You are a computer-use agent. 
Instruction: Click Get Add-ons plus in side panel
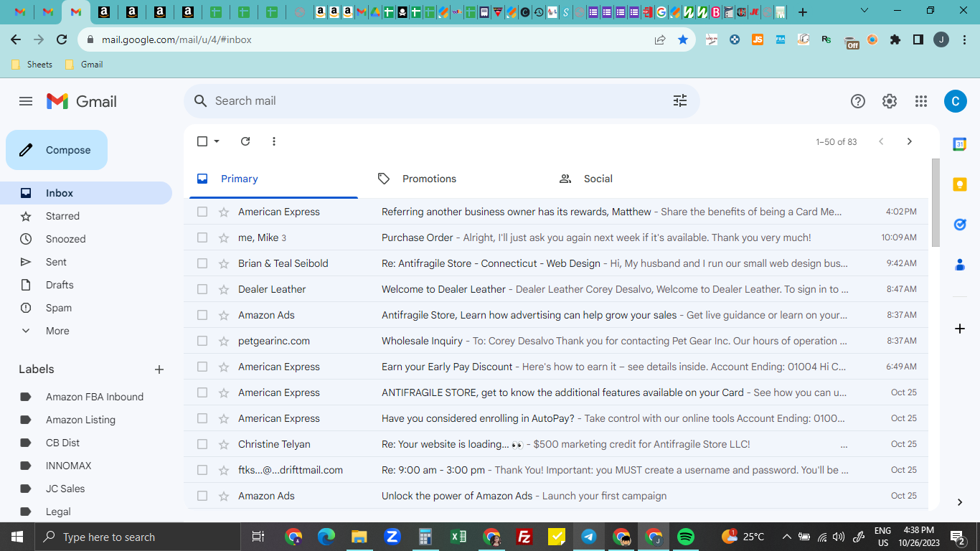pyautogui.click(x=960, y=329)
